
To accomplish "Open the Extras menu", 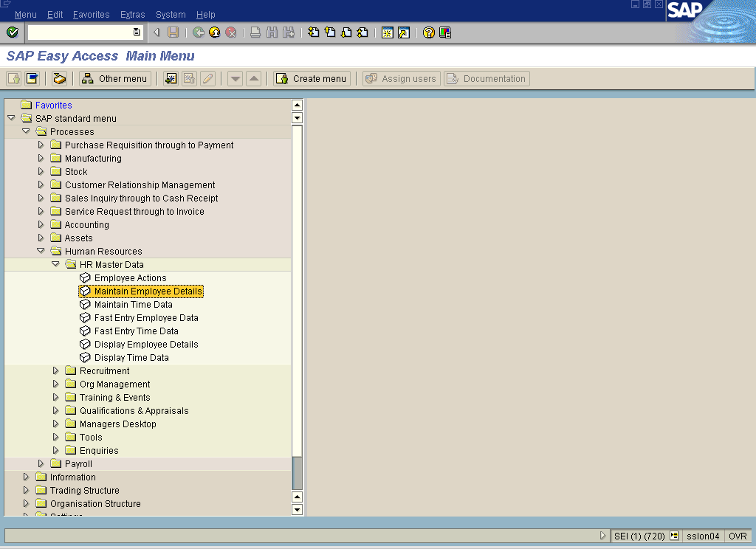I will point(133,15).
